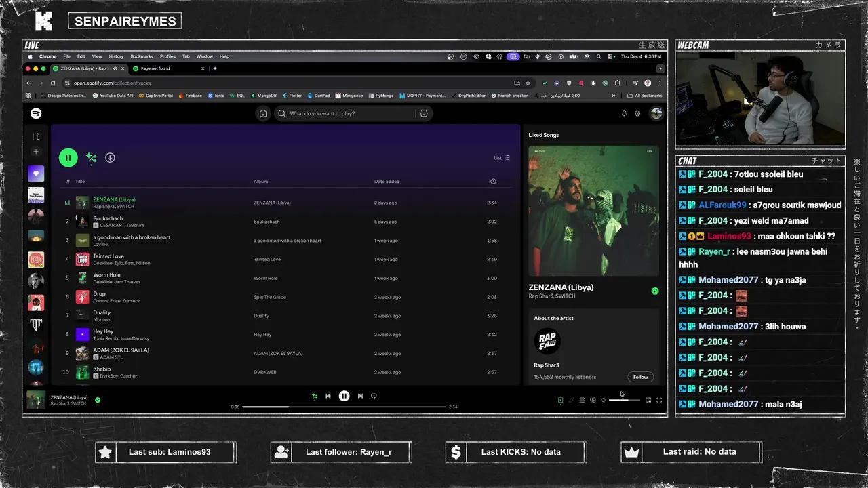The image size is (868, 488).
Task: Toggle repeat in the player bar
Action: 374,396
